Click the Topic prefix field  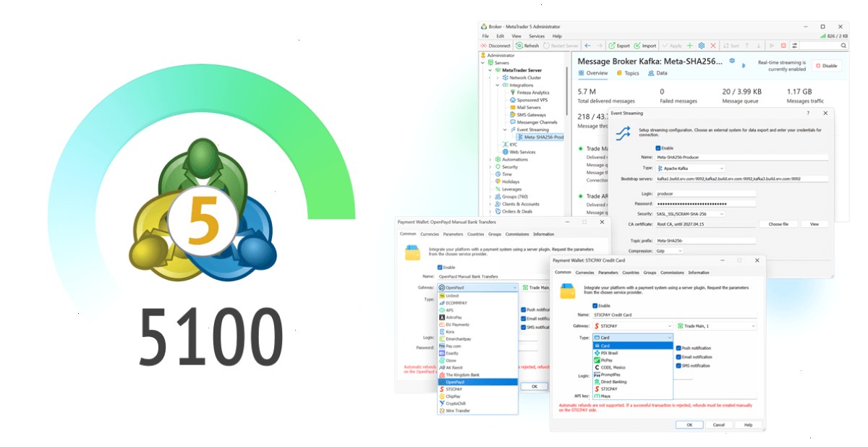click(x=705, y=241)
